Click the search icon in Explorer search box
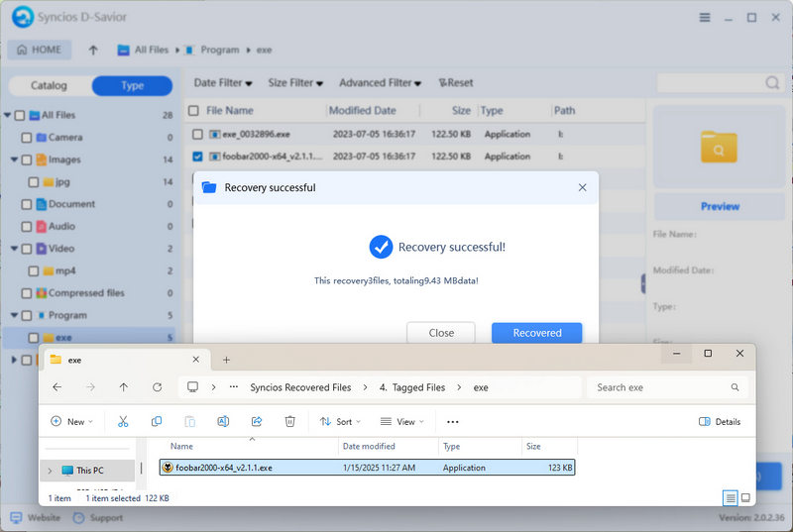 tap(735, 387)
